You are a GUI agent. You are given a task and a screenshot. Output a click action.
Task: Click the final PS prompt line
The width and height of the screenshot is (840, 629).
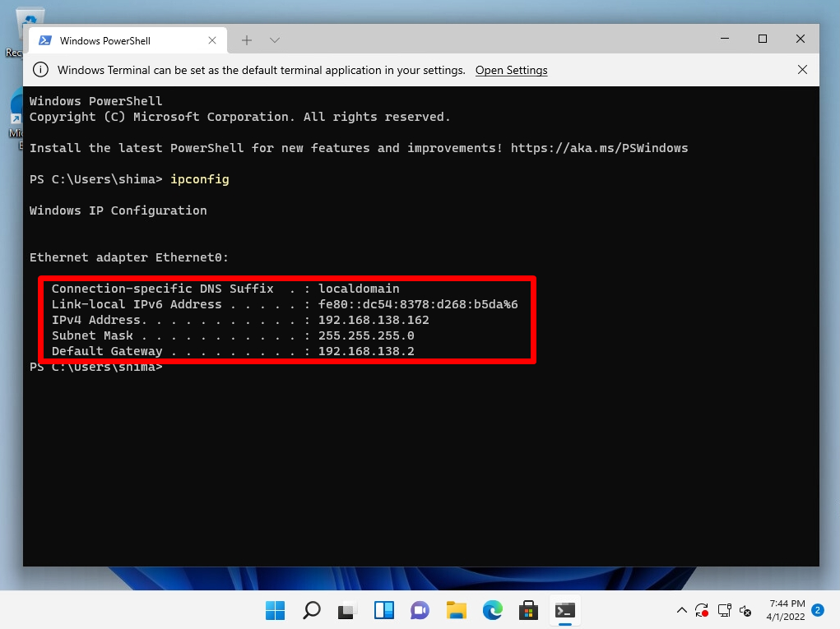point(96,368)
